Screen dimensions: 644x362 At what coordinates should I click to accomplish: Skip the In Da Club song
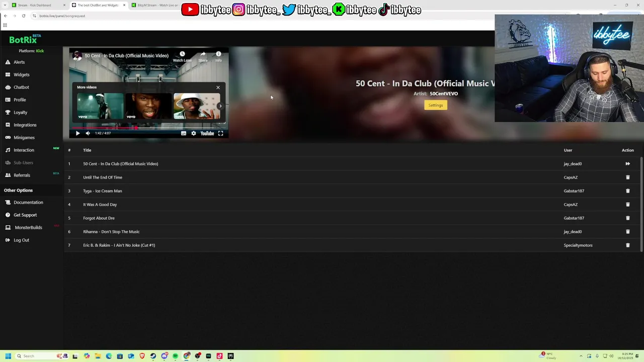(x=627, y=163)
